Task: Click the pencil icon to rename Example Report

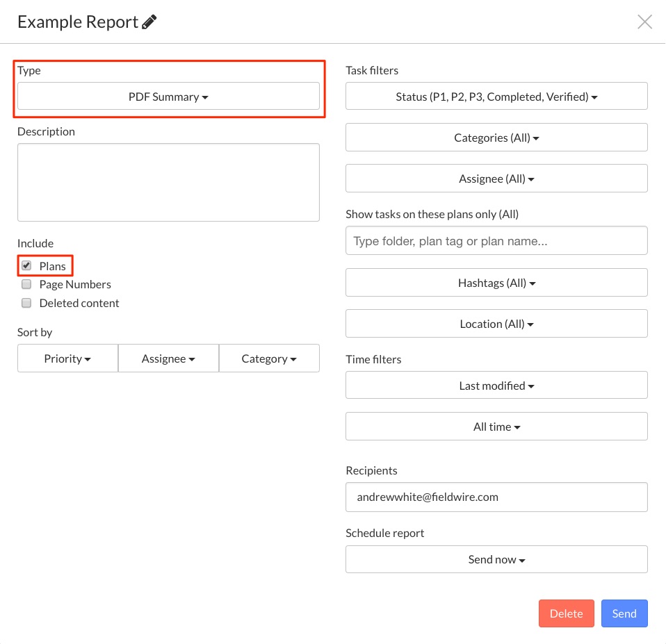Action: point(149,22)
